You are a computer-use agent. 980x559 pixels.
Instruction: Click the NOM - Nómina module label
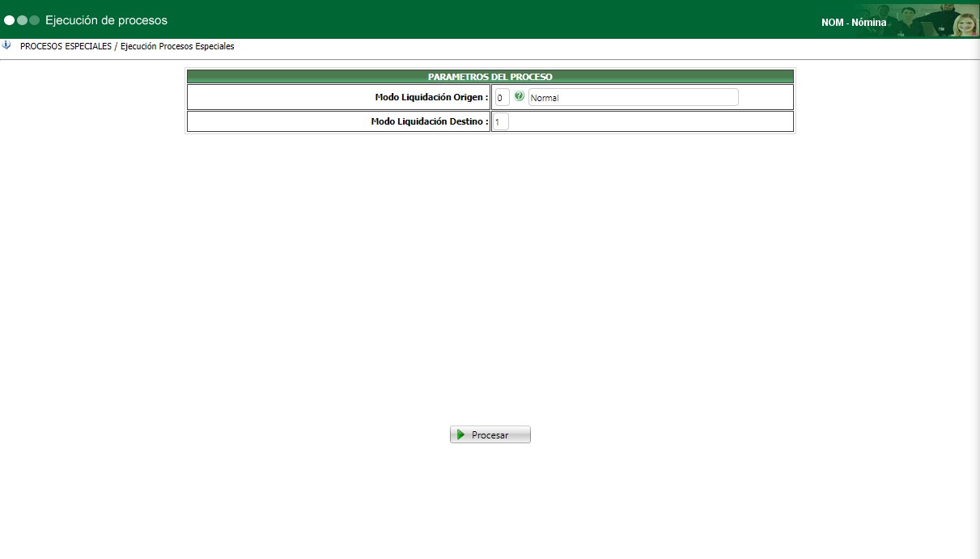tap(854, 23)
